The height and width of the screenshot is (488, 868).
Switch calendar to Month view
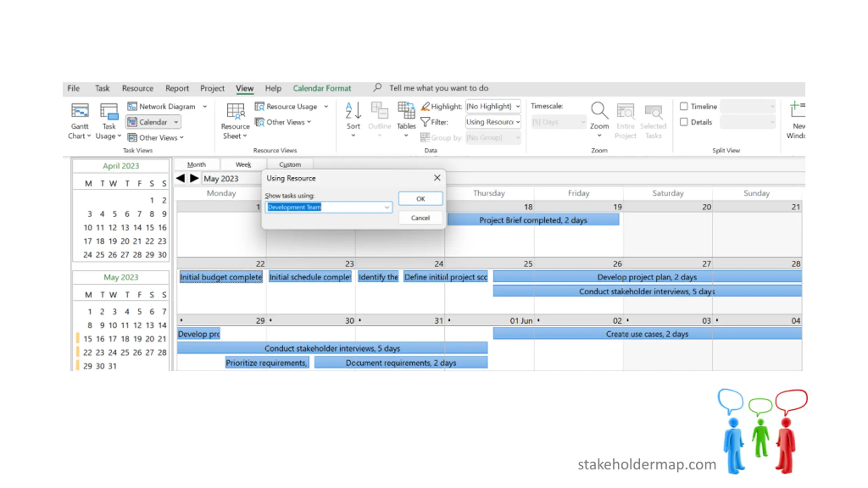point(196,164)
